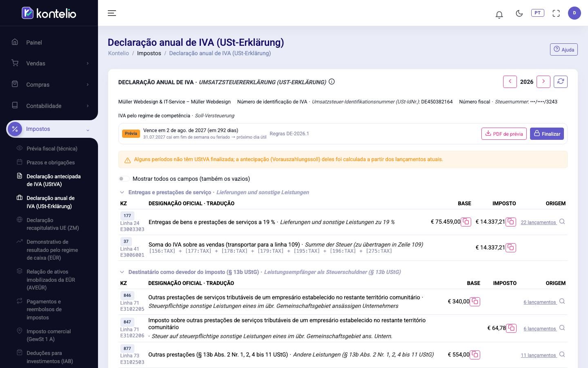Refresh the declaration data

tap(561, 82)
